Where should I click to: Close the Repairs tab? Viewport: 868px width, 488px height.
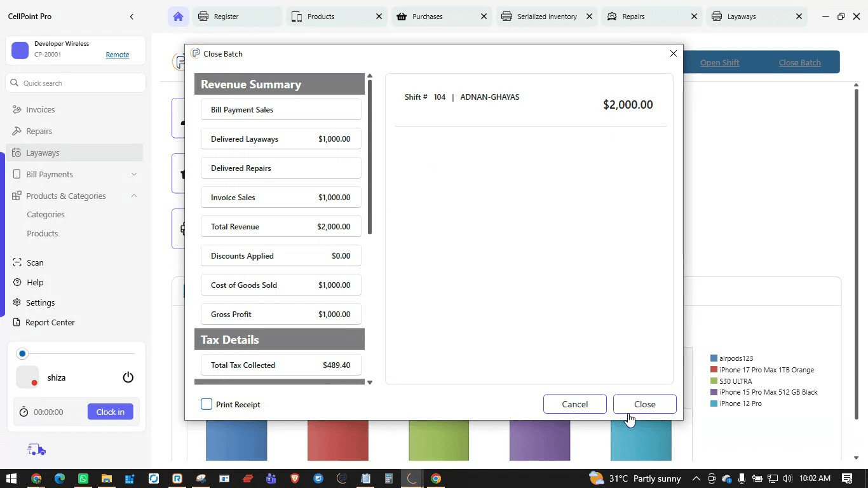coord(694,17)
